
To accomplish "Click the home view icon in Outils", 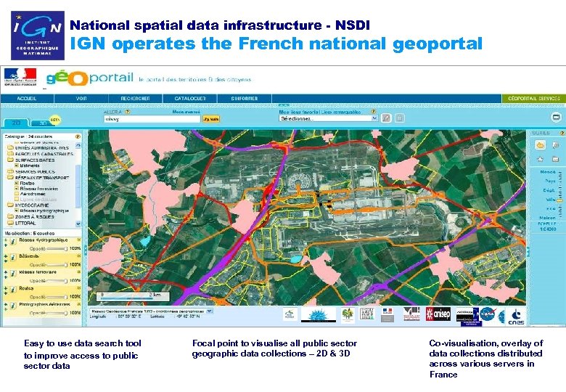I will [541, 159].
